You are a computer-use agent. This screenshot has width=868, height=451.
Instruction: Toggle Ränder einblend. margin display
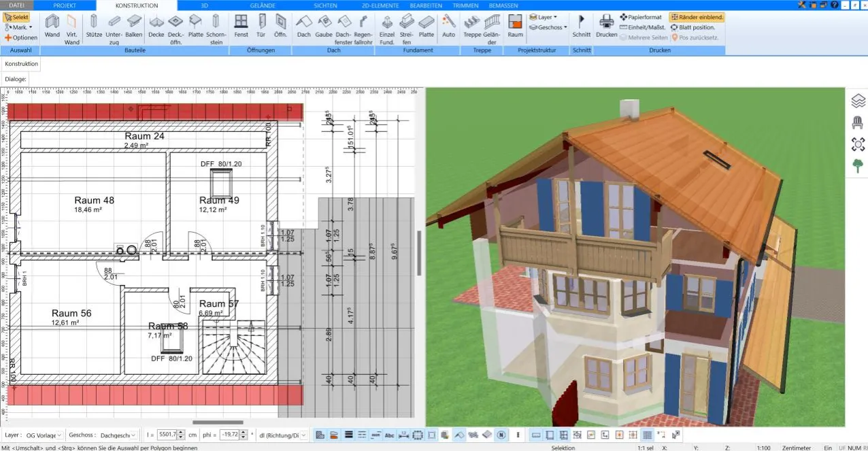point(697,17)
